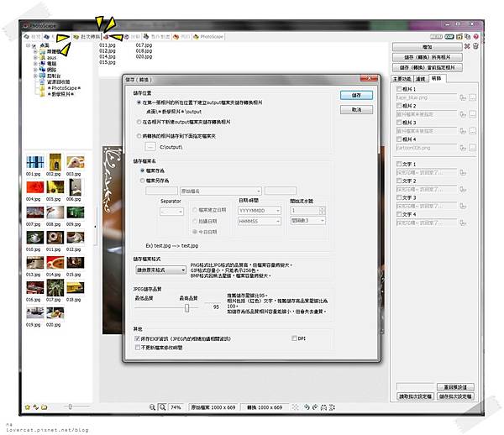The width and height of the screenshot is (504, 435).
Task: Click the folder icon at bottom left
Action: pos(45,407)
